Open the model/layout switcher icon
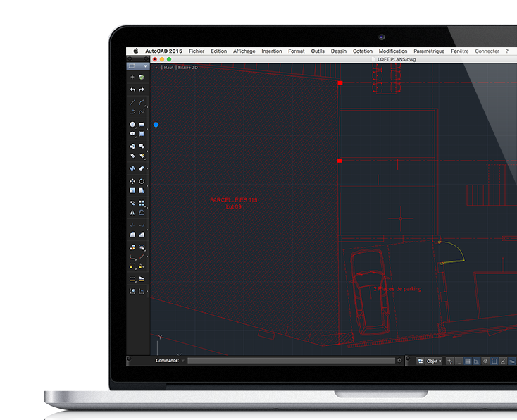The image size is (517, 420). pos(421,362)
